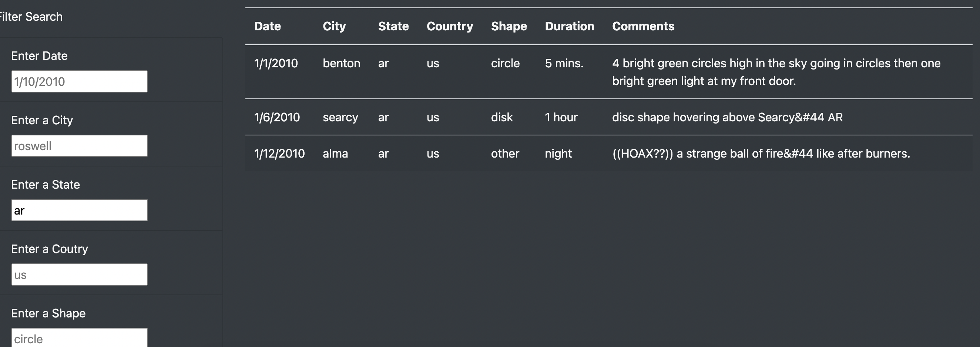Screen dimensions: 980x347
Task: Click the State column header
Action: [393, 26]
